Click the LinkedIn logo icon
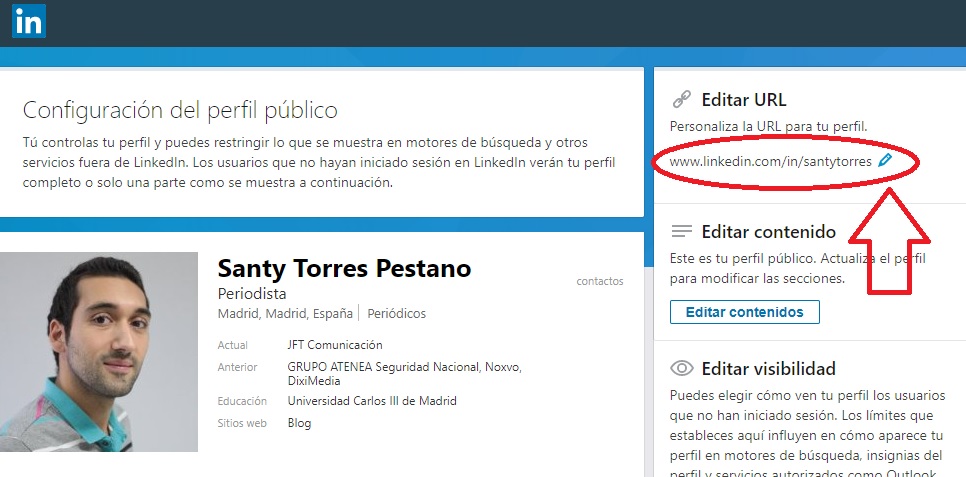Image resolution: width=966 pixels, height=477 pixels. tap(28, 21)
